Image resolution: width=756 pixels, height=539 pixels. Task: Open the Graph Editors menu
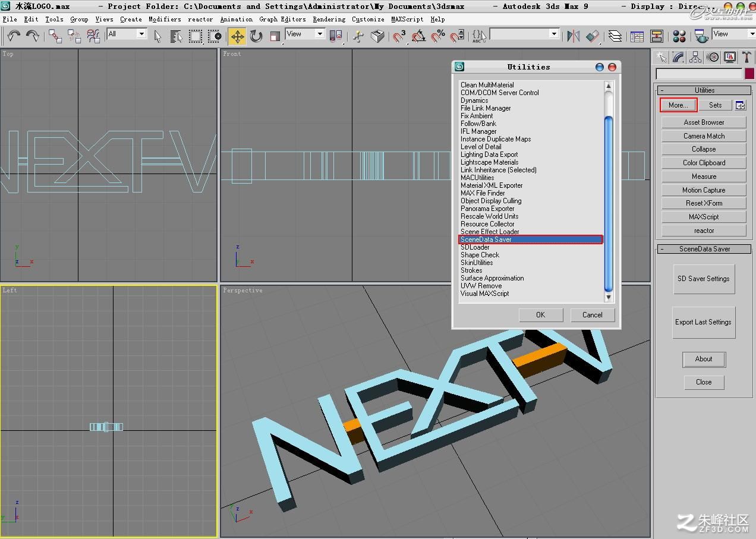coord(282,19)
